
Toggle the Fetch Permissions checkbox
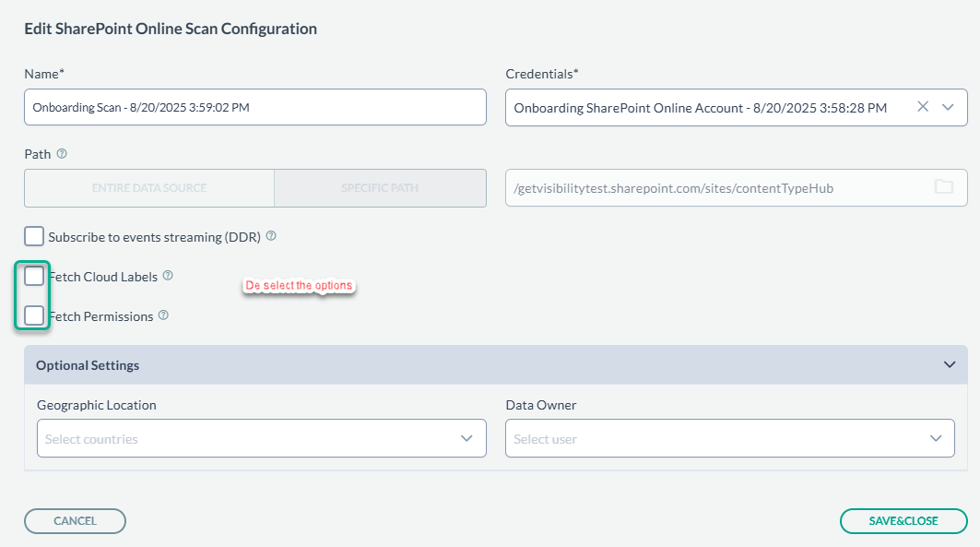coord(34,315)
